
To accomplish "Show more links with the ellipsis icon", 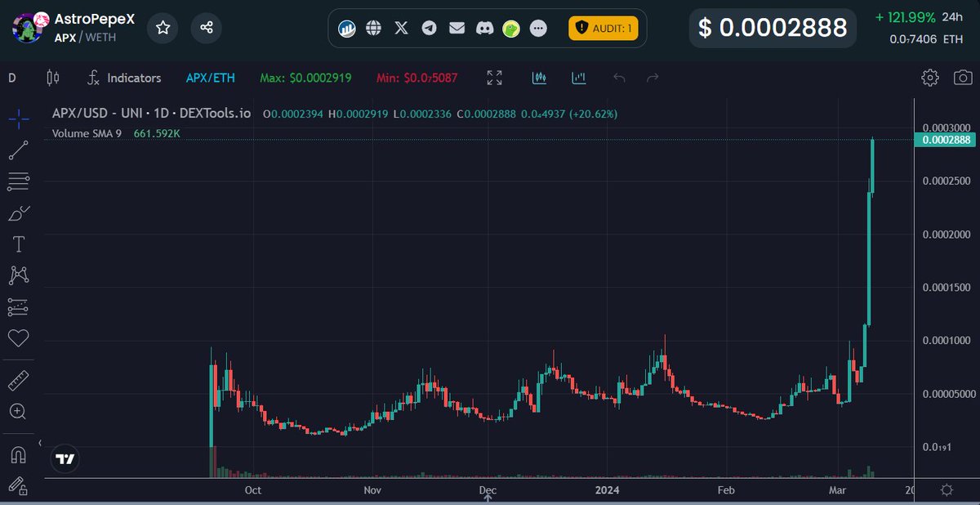I will click(538, 29).
